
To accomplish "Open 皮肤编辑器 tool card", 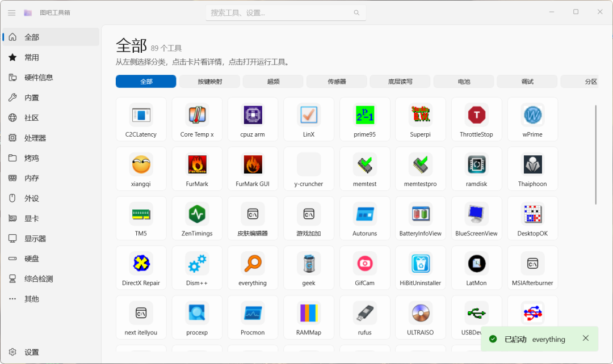I will coord(253,218).
